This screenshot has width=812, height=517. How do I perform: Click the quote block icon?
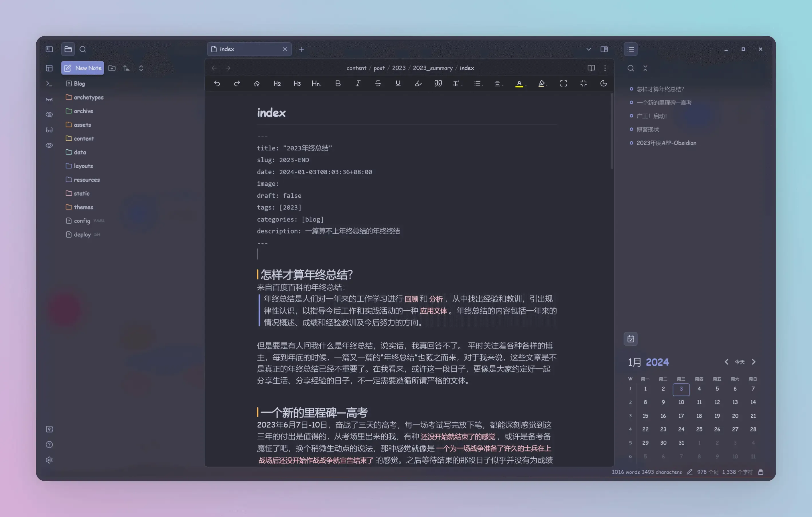(x=438, y=84)
